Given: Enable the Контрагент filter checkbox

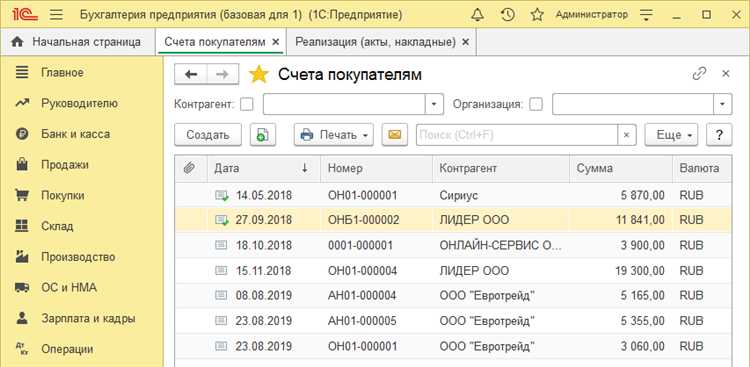Looking at the screenshot, I should click(247, 104).
